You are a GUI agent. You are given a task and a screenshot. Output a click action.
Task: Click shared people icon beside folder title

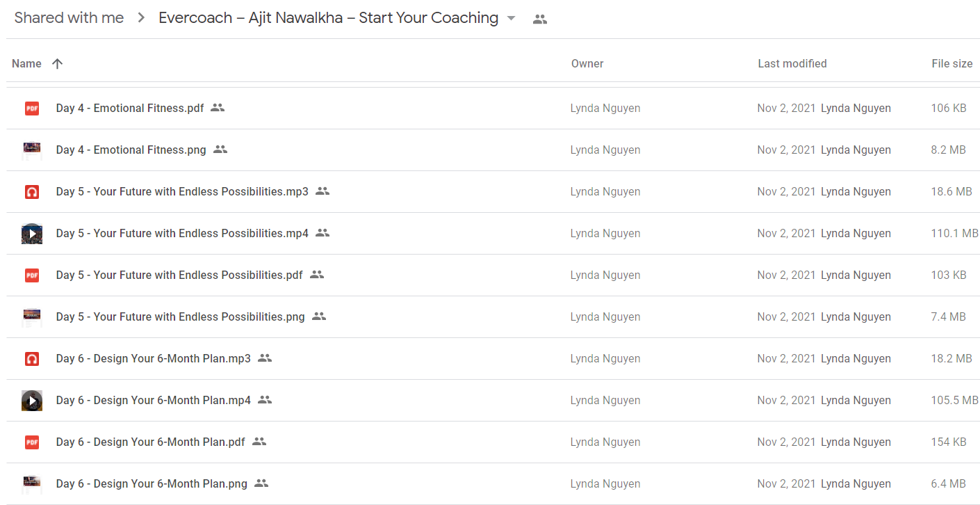pos(540,19)
